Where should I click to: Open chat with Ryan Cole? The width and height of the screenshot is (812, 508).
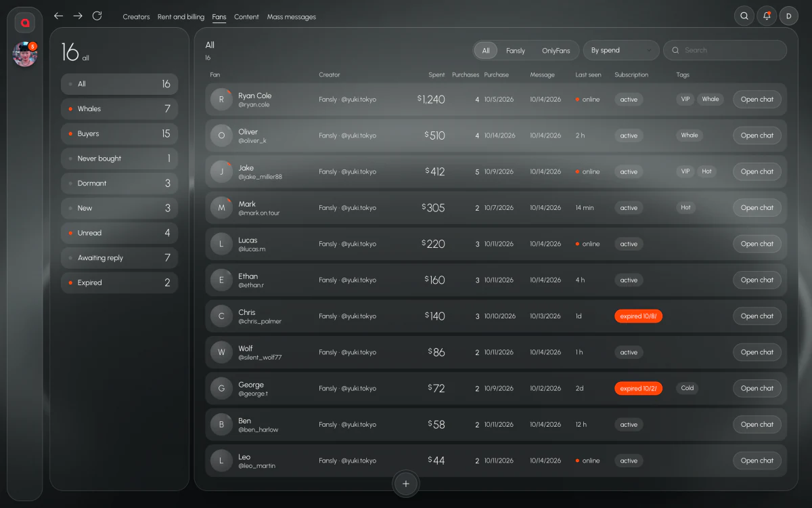(757, 100)
